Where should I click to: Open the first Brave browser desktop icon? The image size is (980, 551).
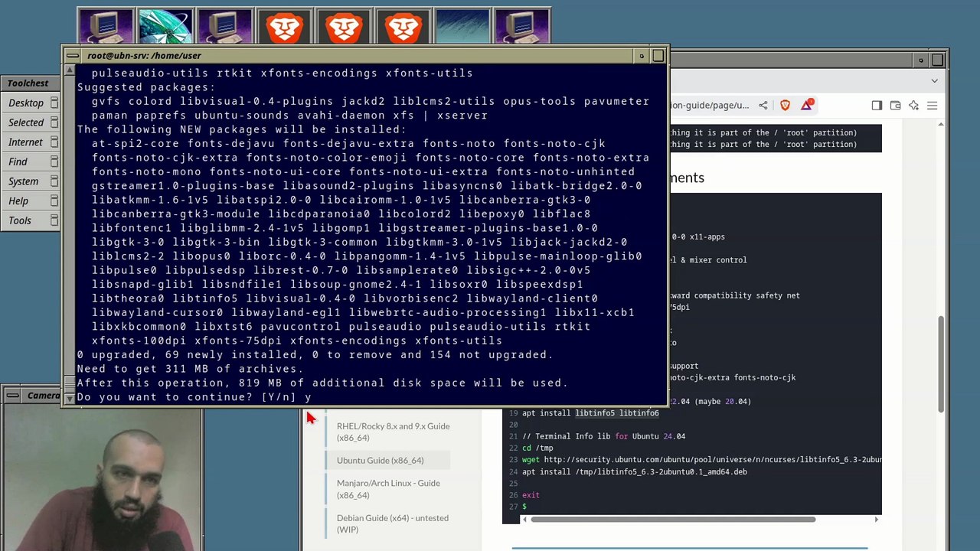point(285,28)
